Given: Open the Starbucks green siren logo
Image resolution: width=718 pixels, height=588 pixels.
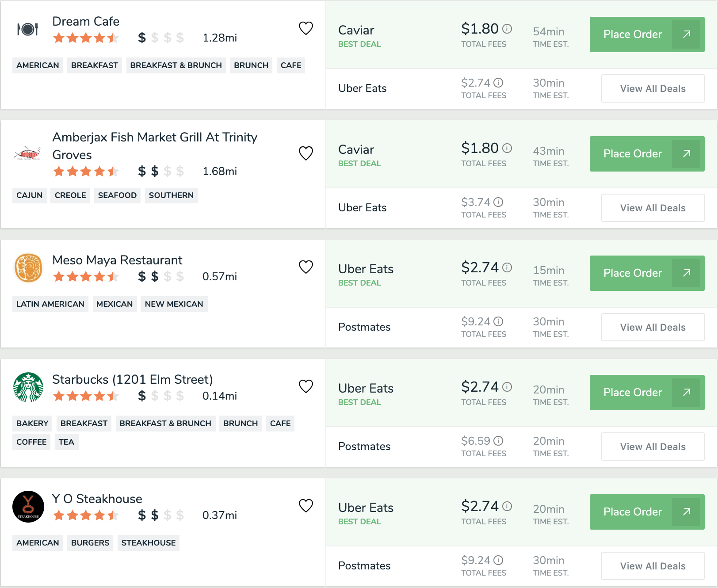Looking at the screenshot, I should tap(28, 387).
